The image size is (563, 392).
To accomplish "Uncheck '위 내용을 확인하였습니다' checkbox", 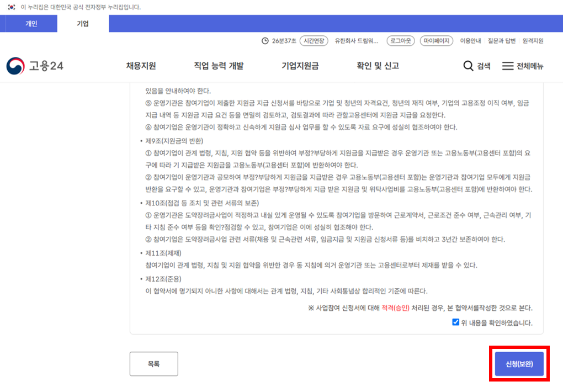I will 455,322.
